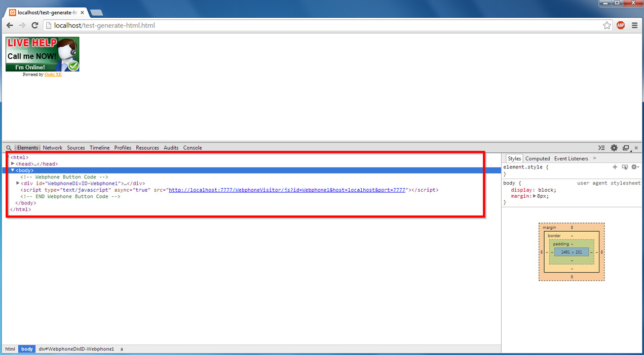Open the Console panel

tap(193, 148)
